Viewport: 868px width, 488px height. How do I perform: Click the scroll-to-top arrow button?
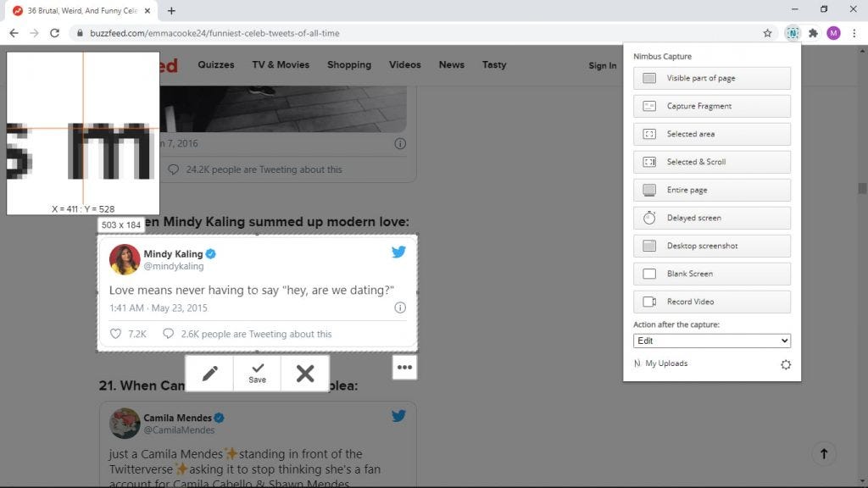click(x=823, y=453)
